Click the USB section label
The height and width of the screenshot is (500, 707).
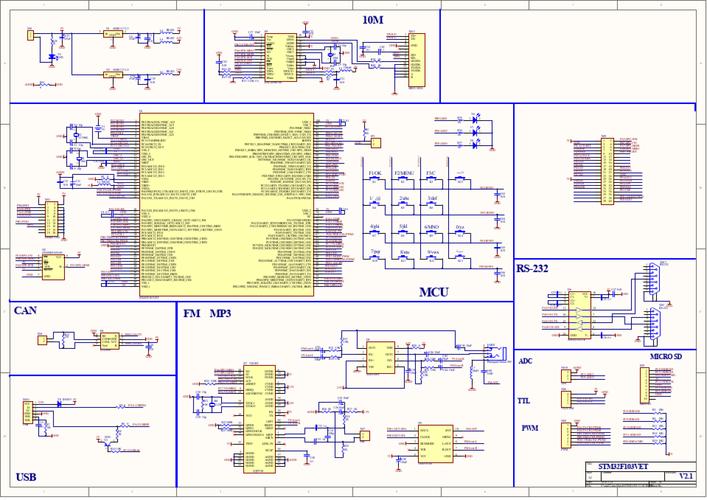pyautogui.click(x=26, y=477)
